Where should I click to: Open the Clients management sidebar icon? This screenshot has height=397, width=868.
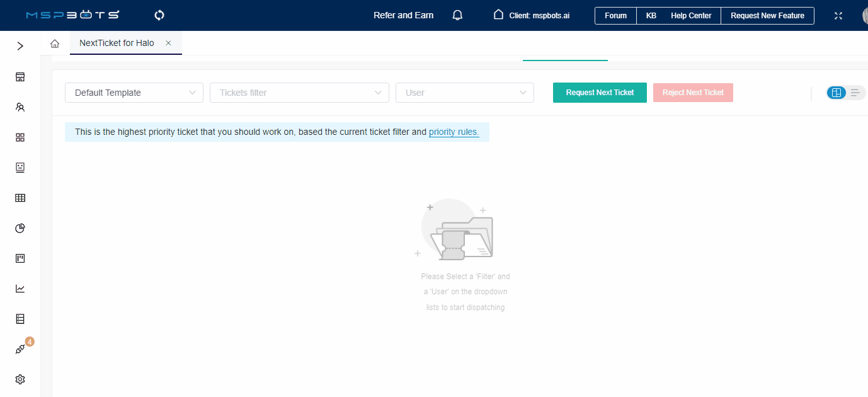tap(20, 106)
